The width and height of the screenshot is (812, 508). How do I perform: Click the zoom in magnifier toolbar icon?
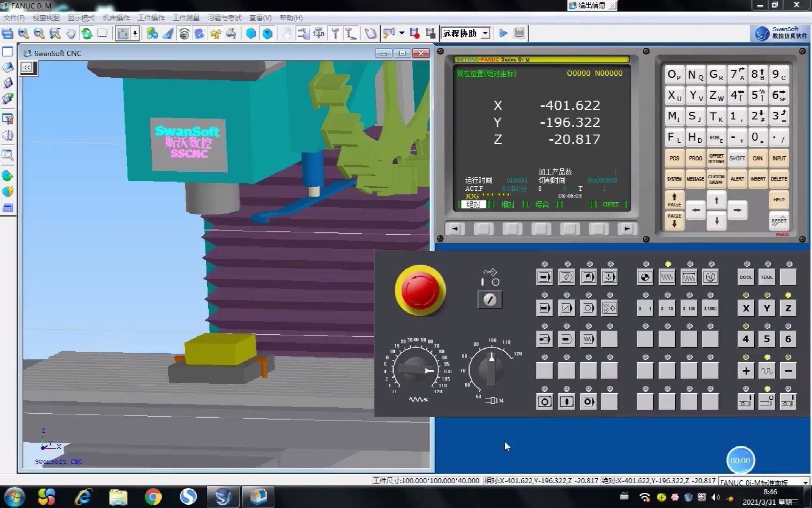[x=23, y=33]
